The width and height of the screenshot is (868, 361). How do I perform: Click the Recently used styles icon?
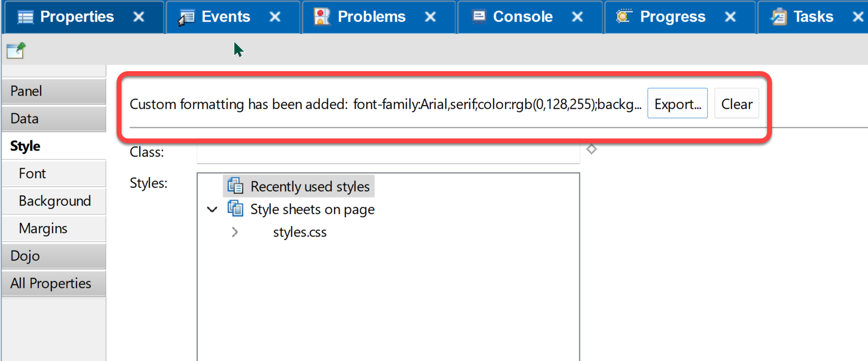235,186
